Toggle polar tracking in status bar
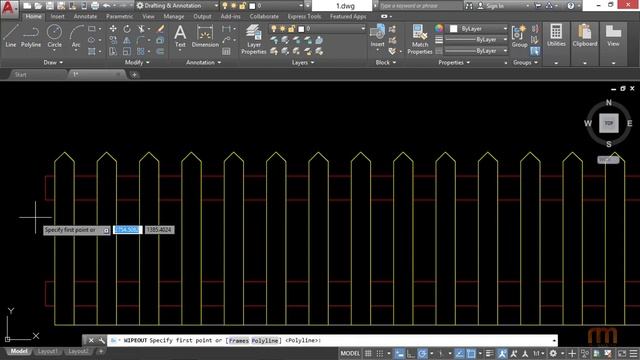The height and width of the screenshot is (360, 640). click(422, 353)
